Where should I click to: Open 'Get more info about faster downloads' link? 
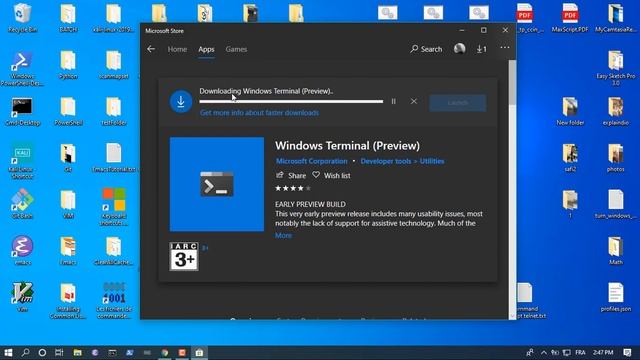point(259,113)
